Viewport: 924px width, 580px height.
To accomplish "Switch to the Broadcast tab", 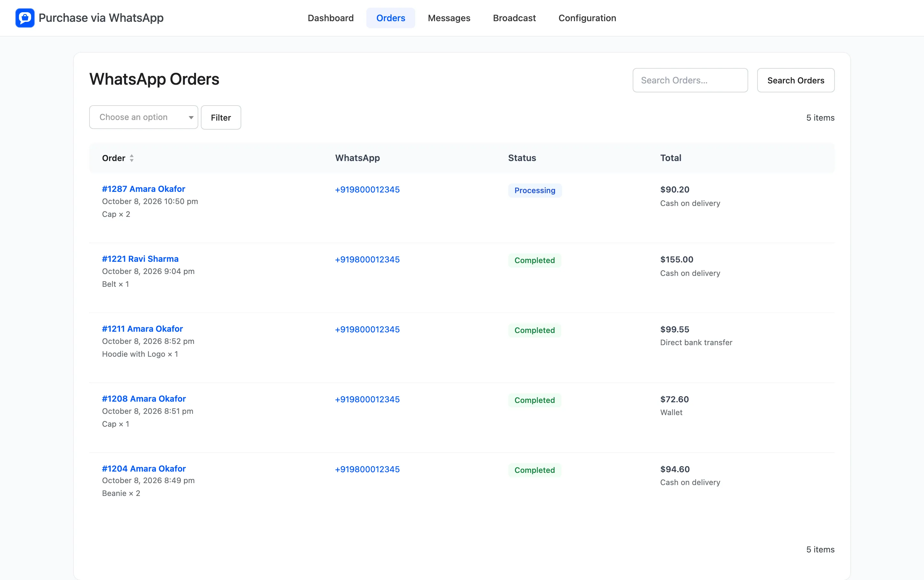I will [x=514, y=18].
